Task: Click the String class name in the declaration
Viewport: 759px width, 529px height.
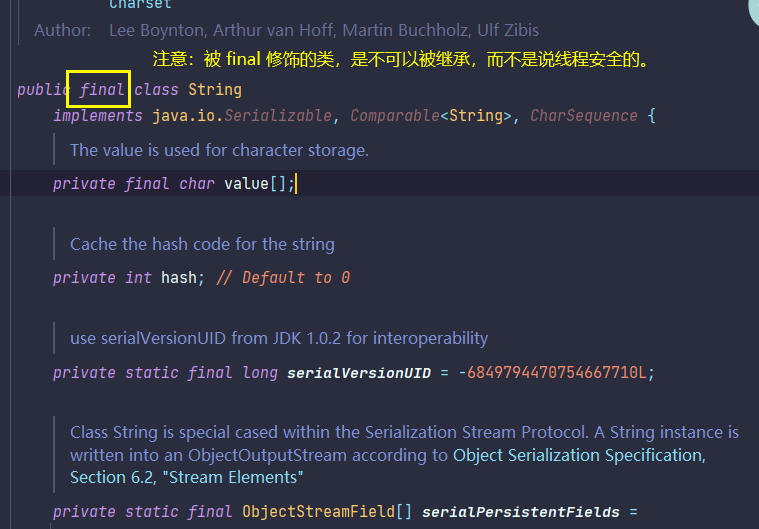Action: [x=214, y=90]
